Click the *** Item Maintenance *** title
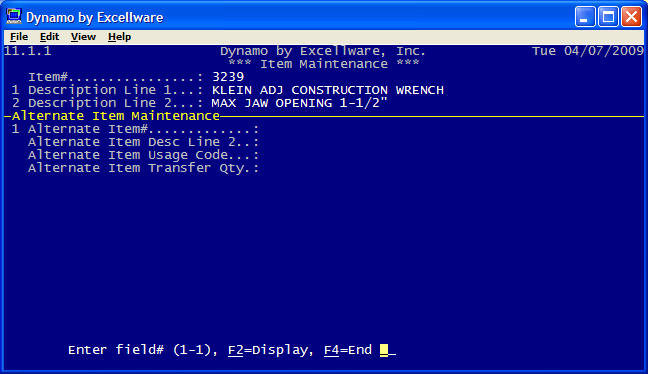Image resolution: width=648 pixels, height=374 pixels. coord(324,64)
